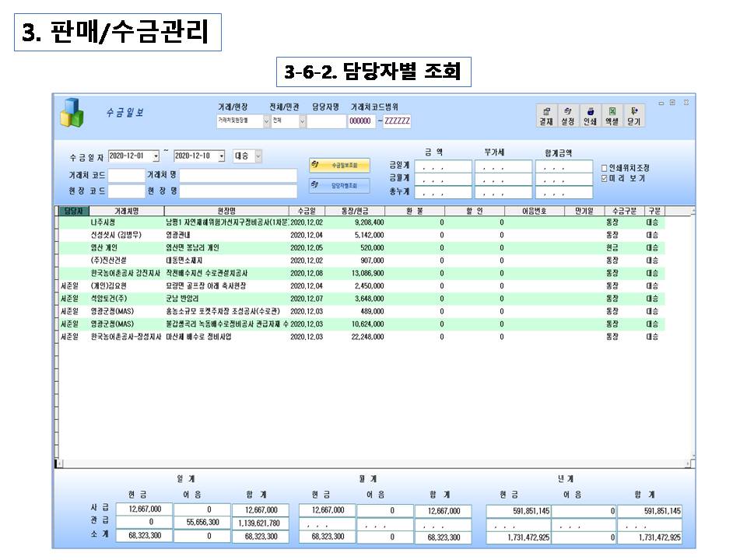
Task: Click the amount 13,086,900
Action: (368, 273)
